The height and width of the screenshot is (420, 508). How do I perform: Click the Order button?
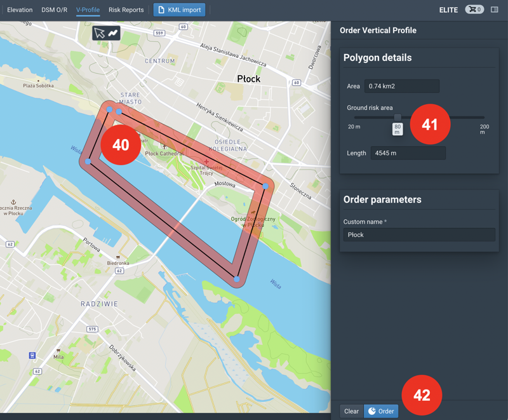[381, 411]
